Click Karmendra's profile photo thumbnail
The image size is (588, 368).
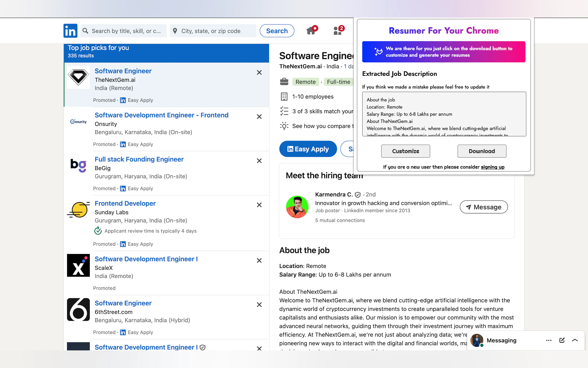[297, 207]
